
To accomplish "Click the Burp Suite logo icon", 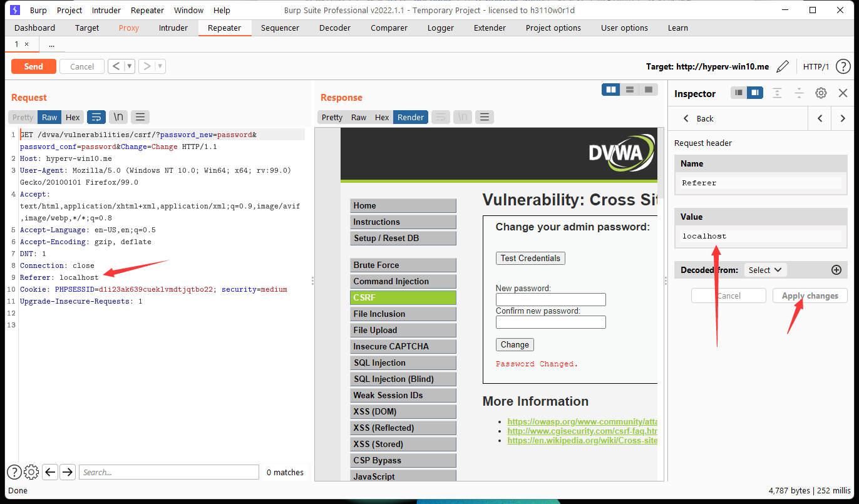I will pos(15,10).
